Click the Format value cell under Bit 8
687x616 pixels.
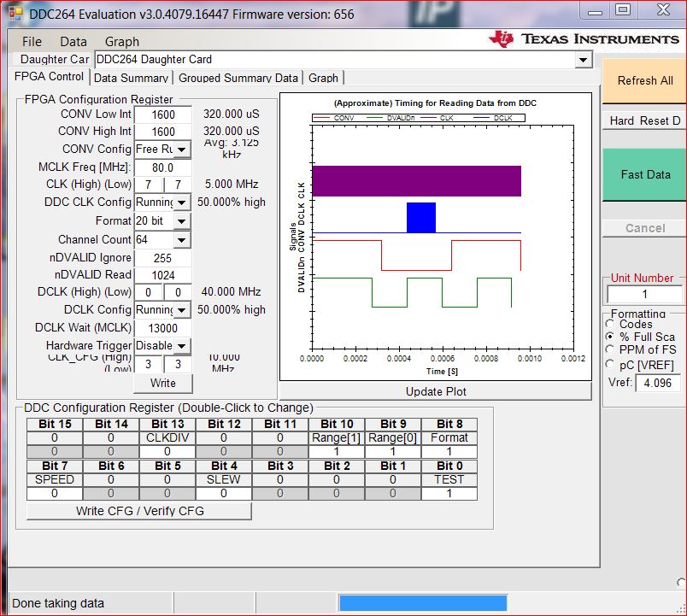449,452
